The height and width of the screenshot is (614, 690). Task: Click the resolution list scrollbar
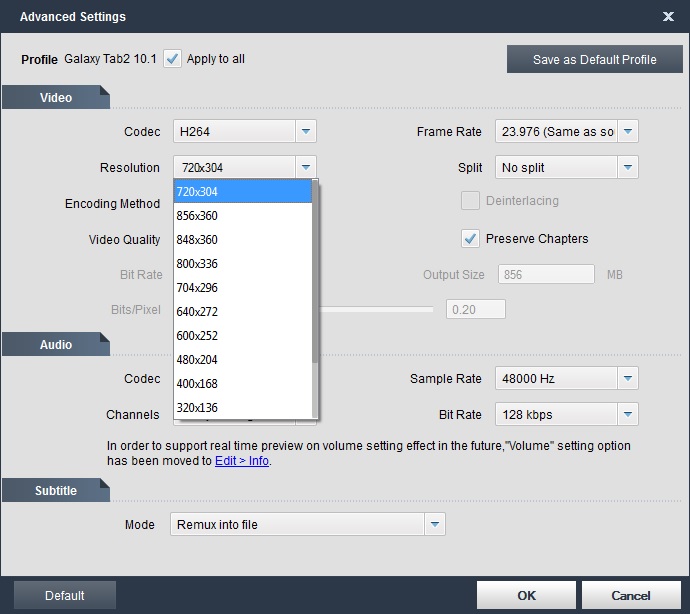click(x=316, y=270)
